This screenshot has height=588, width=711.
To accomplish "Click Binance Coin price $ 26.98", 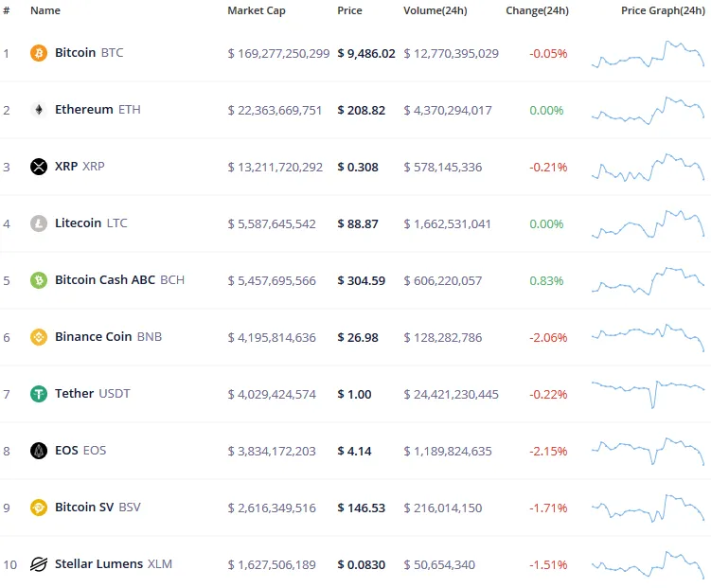I will (x=358, y=337).
